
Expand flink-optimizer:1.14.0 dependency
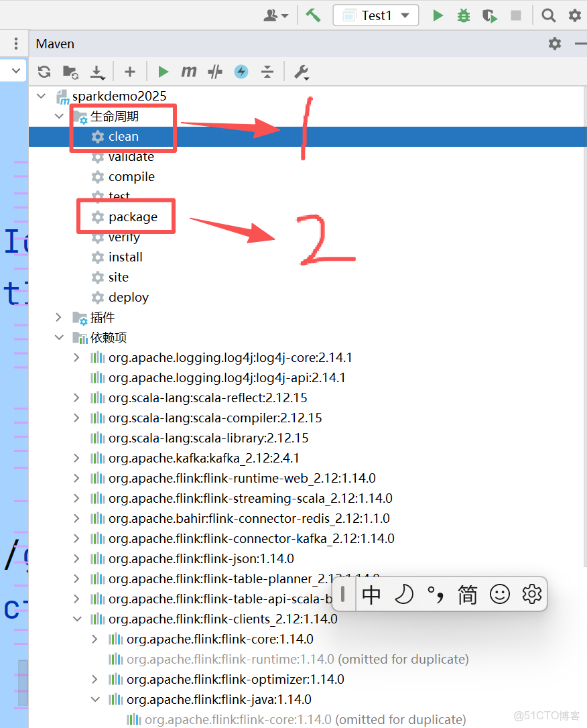[95, 679]
